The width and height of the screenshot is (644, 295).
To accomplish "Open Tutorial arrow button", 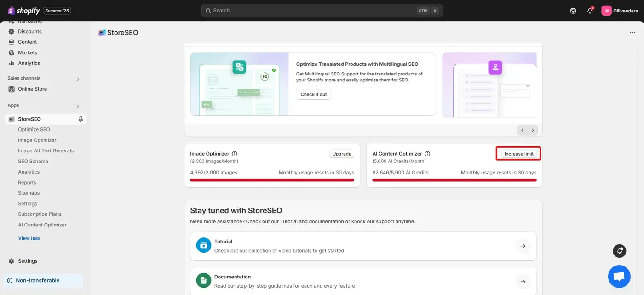I will tap(523, 246).
